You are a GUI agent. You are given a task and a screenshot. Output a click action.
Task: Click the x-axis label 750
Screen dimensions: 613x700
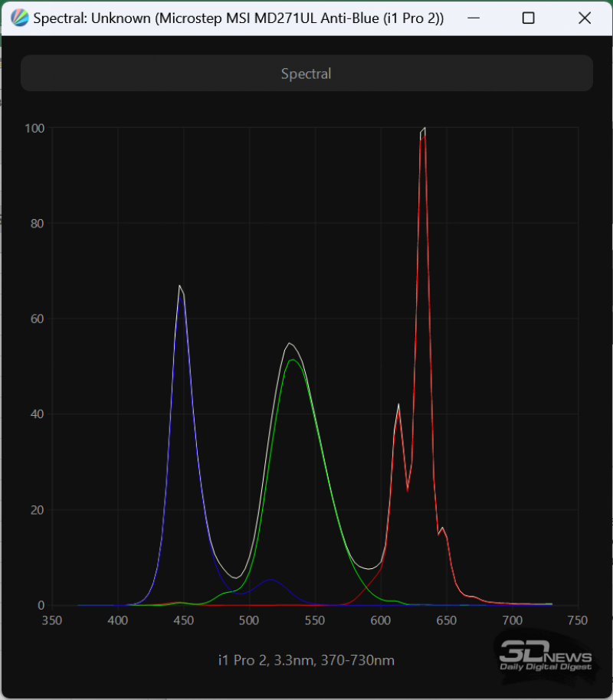click(x=578, y=620)
